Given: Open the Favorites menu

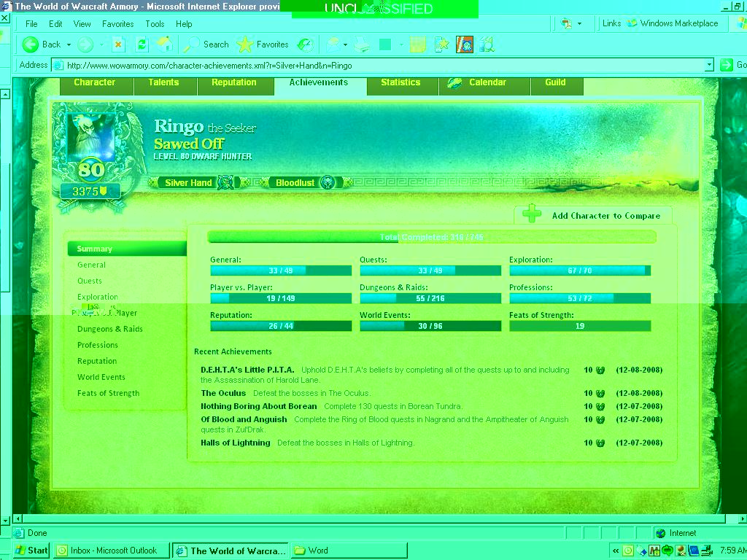Looking at the screenshot, I should [117, 24].
